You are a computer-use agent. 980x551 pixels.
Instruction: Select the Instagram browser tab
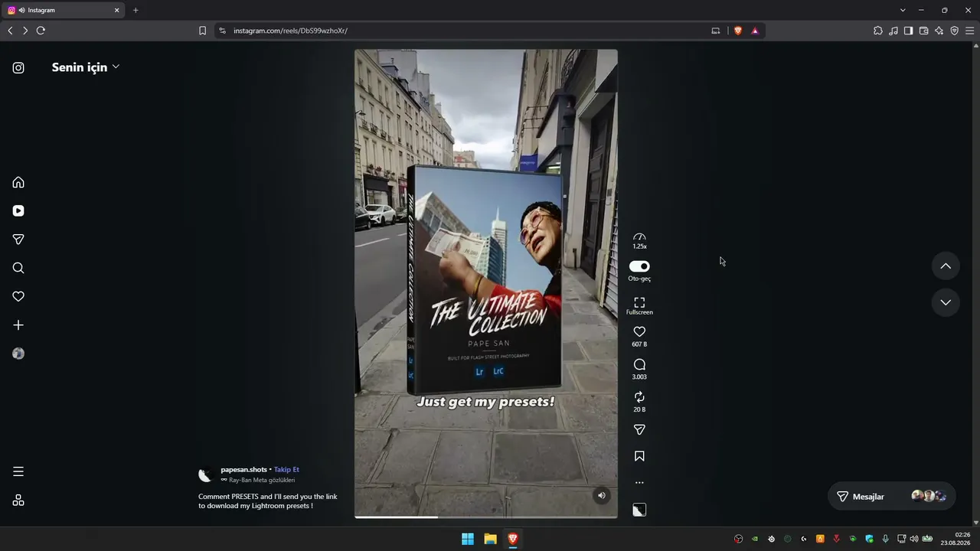[64, 10]
